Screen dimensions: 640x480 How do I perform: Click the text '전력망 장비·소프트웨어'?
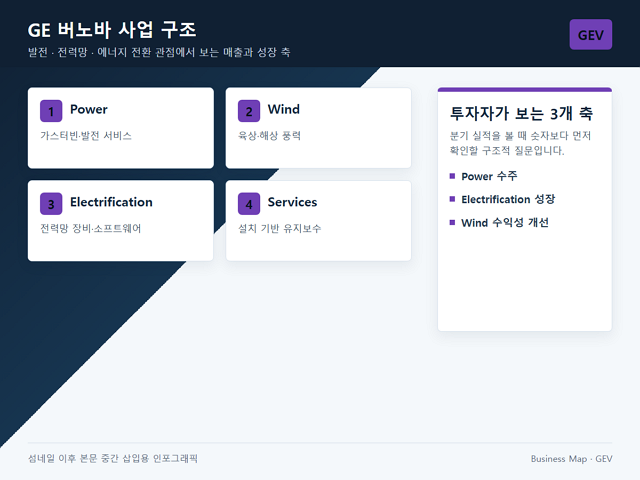(x=90, y=228)
